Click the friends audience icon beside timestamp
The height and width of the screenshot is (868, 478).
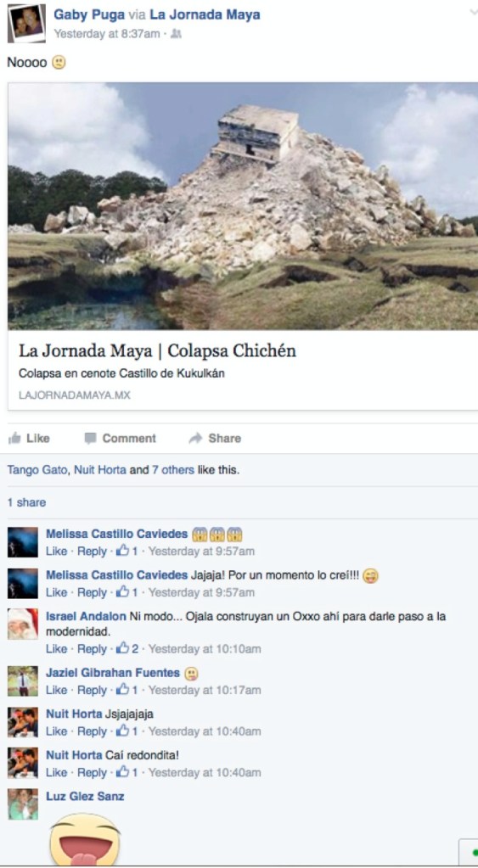coord(176,34)
